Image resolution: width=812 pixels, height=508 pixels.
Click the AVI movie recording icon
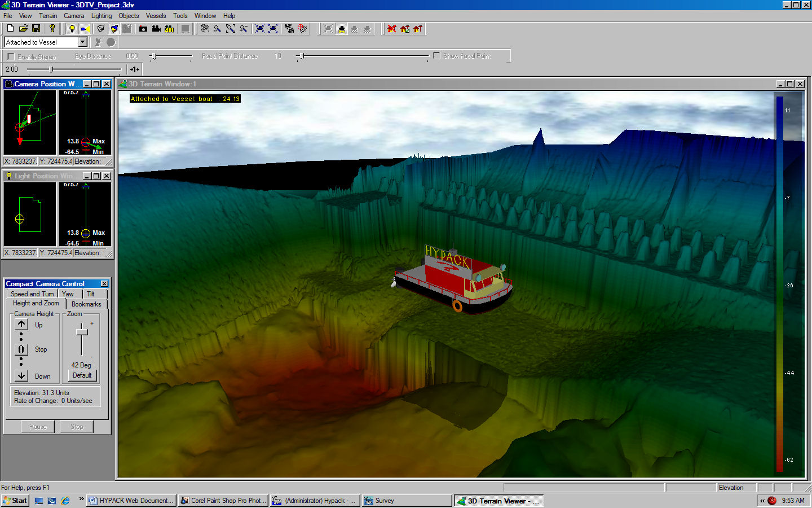(x=169, y=28)
